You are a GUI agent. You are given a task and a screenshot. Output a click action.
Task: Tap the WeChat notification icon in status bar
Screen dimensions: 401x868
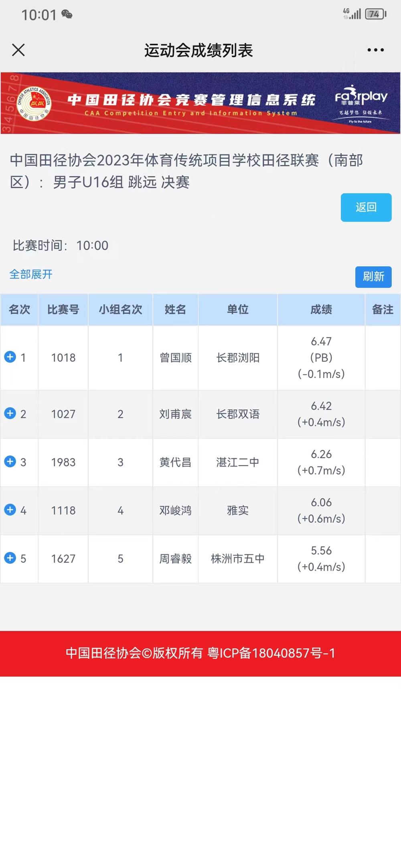pyautogui.click(x=67, y=15)
